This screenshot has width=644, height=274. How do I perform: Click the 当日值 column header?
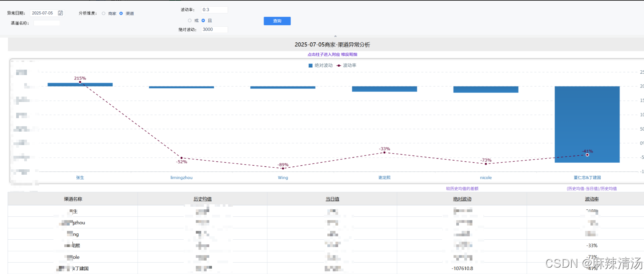click(332, 199)
